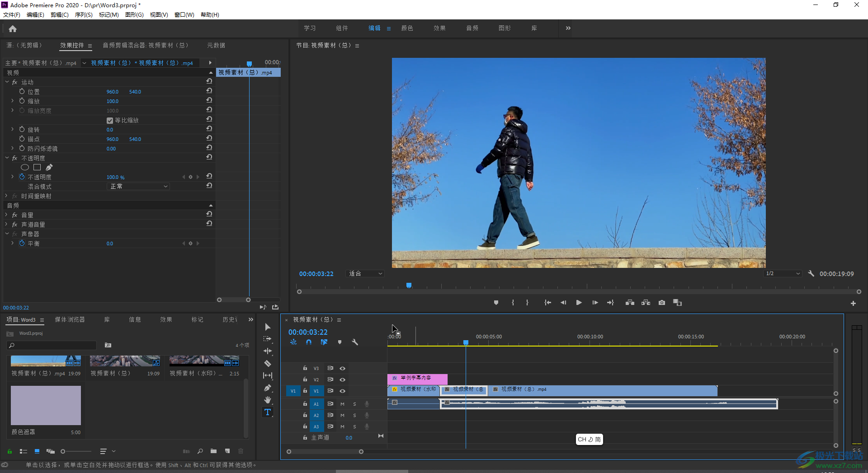Viewport: 868px width, 473px height.
Task: Click the Extract button in program monitor
Action: [x=646, y=303]
